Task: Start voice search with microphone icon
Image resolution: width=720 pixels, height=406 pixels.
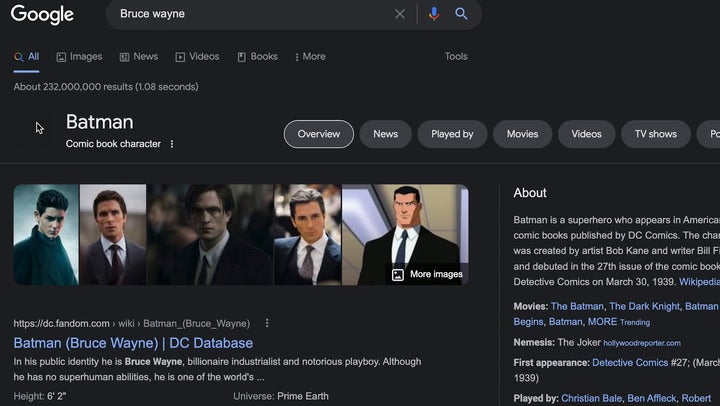Action: tap(433, 14)
